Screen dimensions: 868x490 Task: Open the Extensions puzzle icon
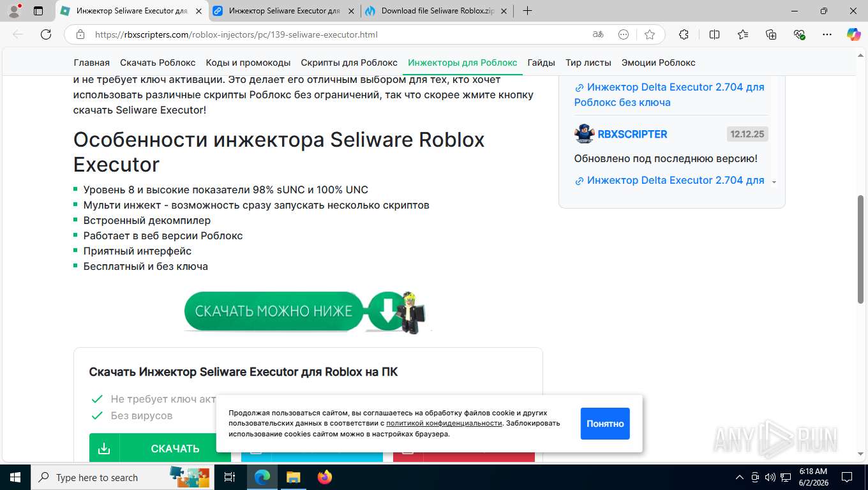(x=684, y=34)
